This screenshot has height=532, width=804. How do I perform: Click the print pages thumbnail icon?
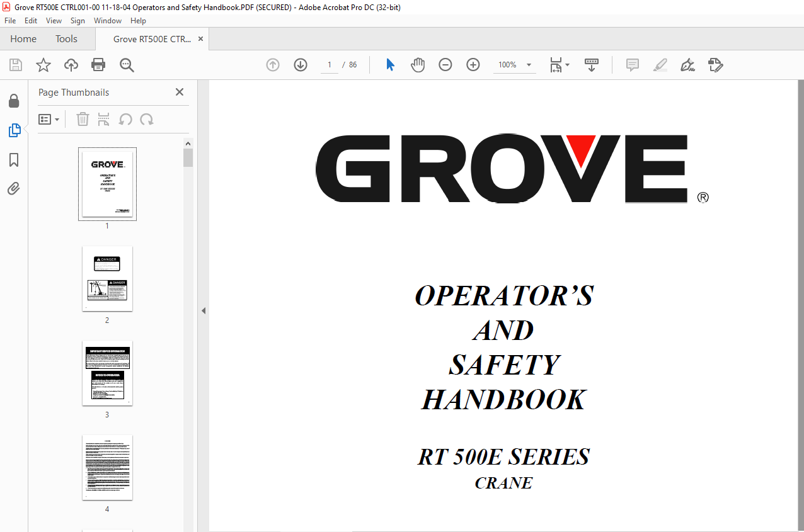[x=104, y=119]
